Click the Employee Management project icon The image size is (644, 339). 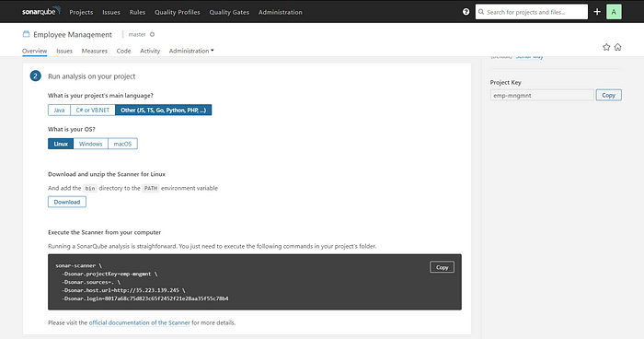click(26, 34)
